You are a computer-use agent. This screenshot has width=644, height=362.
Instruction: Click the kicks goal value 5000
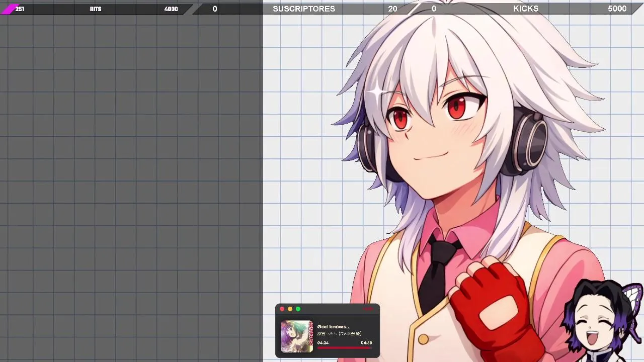click(x=617, y=9)
